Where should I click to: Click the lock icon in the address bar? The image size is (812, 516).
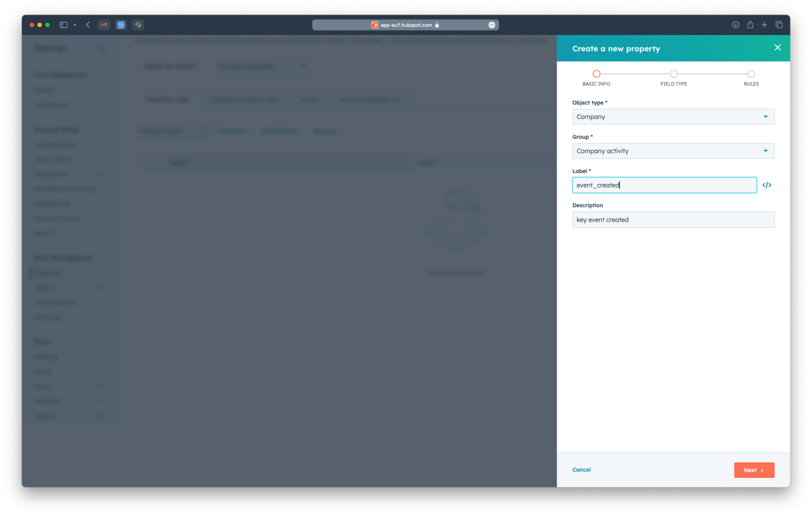pyautogui.click(x=437, y=25)
